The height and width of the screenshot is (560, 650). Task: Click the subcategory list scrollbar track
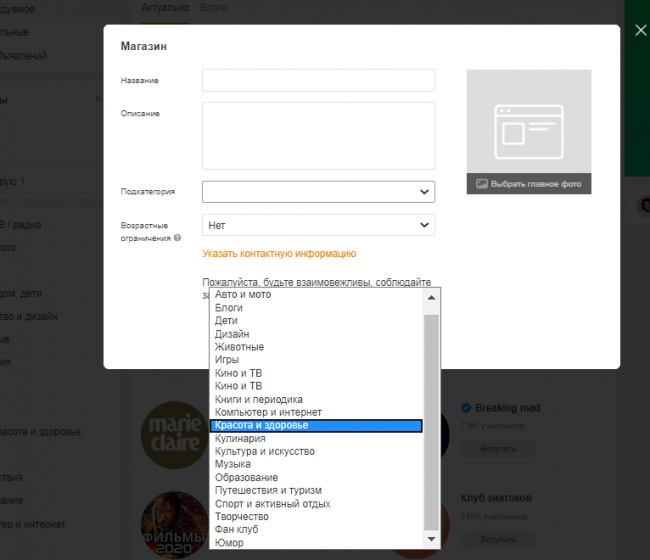click(x=432, y=420)
